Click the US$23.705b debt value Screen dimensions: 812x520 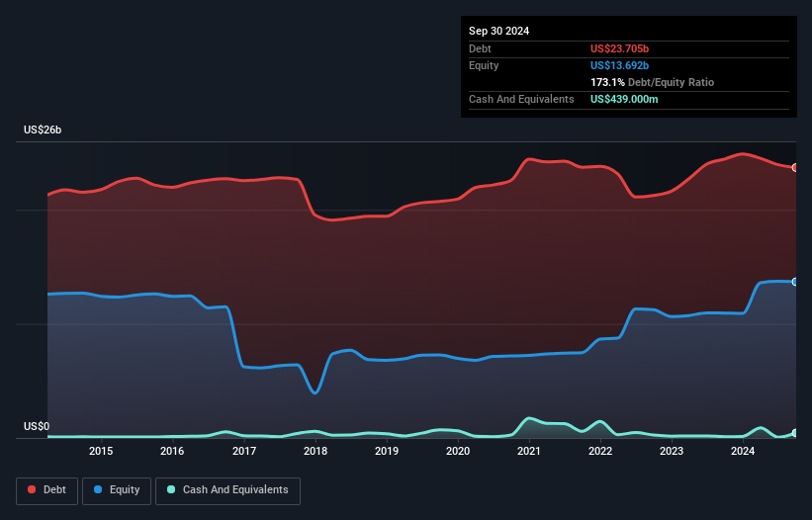tap(619, 48)
